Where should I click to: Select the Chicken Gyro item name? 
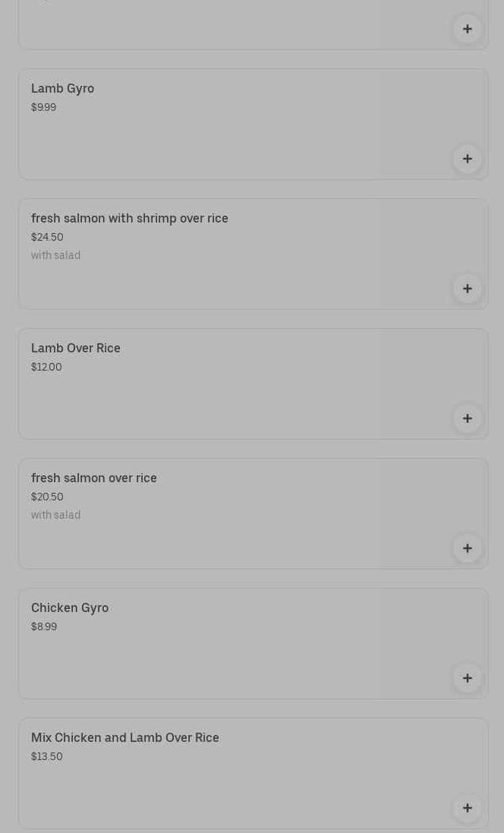click(70, 608)
